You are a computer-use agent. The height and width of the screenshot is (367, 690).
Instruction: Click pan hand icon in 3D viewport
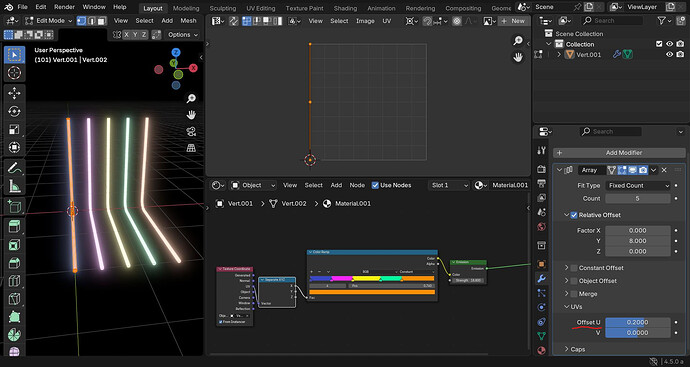191,115
